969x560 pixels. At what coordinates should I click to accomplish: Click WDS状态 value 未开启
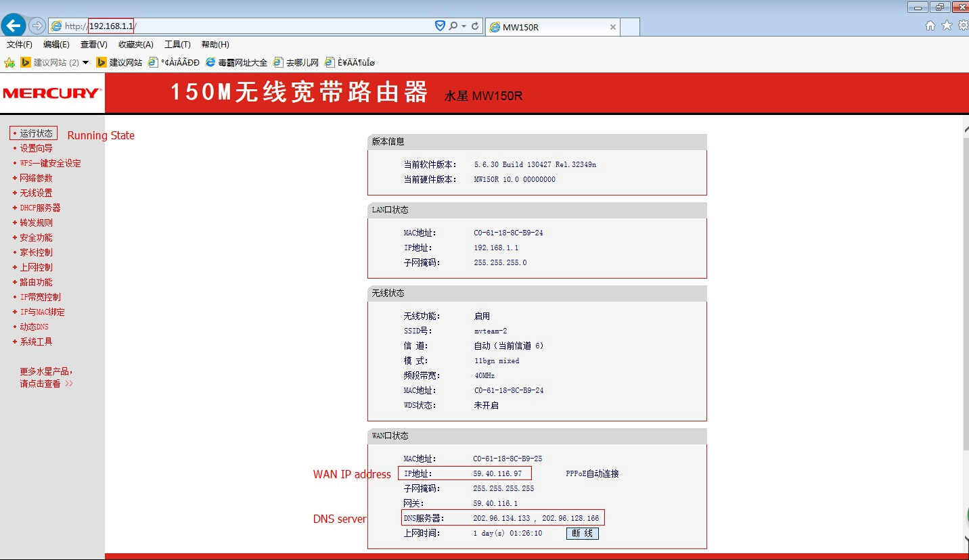[x=486, y=405]
